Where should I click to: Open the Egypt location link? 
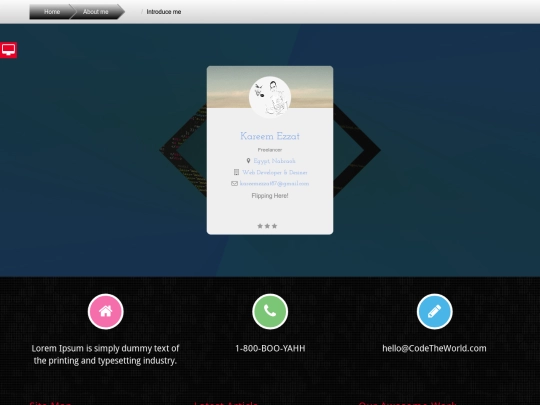(x=274, y=161)
